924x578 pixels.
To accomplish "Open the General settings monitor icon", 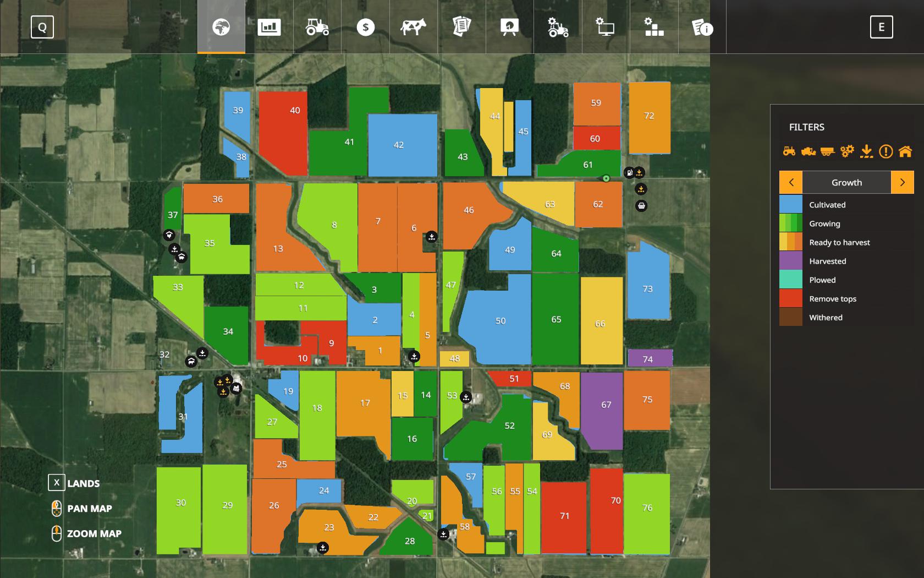I will [606, 27].
